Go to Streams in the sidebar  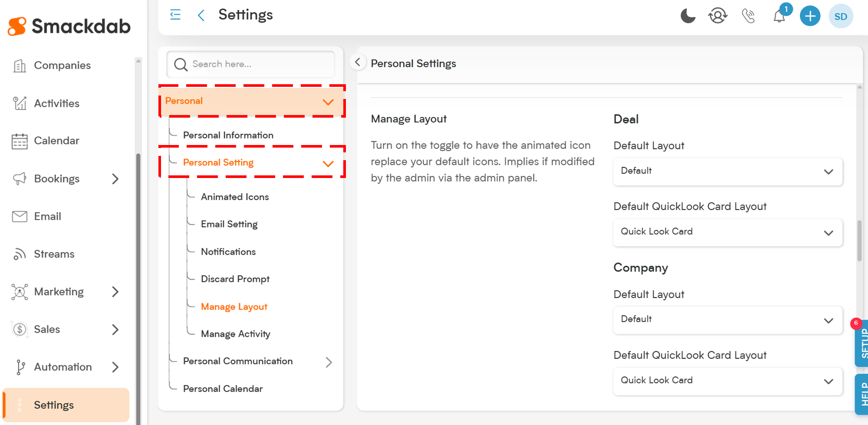(54, 254)
